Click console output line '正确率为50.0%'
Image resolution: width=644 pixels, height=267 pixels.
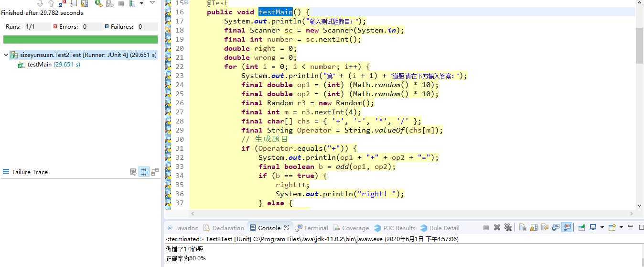pos(186,258)
